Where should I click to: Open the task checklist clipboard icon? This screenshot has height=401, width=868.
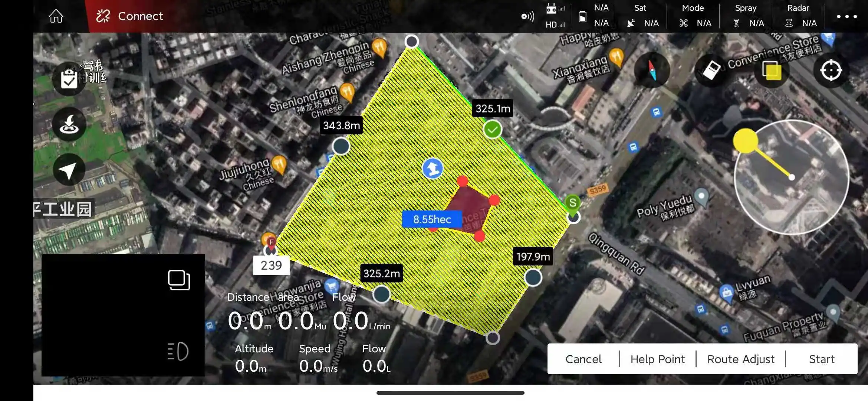point(69,79)
